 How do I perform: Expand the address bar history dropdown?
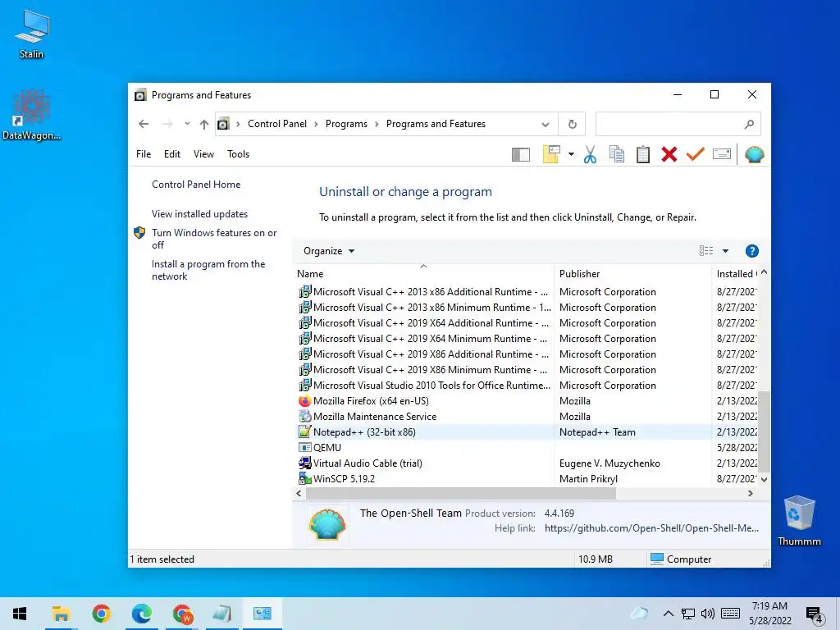546,125
